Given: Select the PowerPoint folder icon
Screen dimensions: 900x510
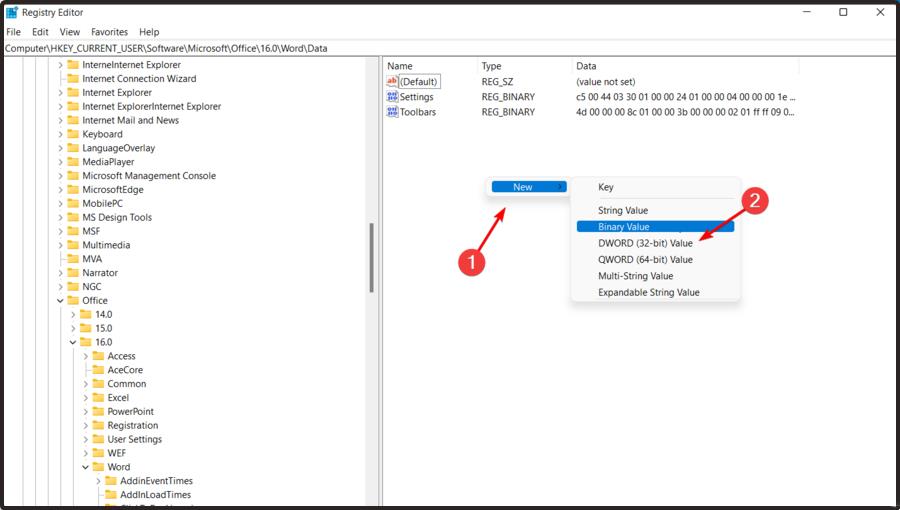Looking at the screenshot, I should click(x=98, y=412).
